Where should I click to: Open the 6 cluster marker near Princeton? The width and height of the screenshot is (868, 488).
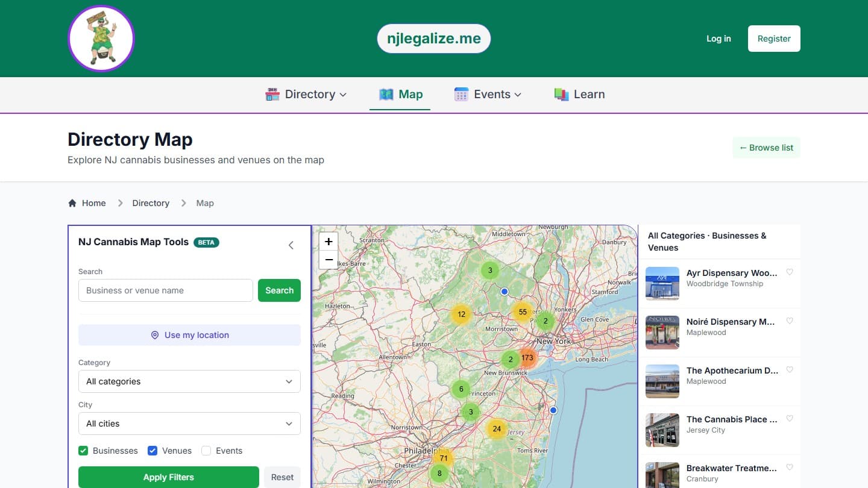461,389
